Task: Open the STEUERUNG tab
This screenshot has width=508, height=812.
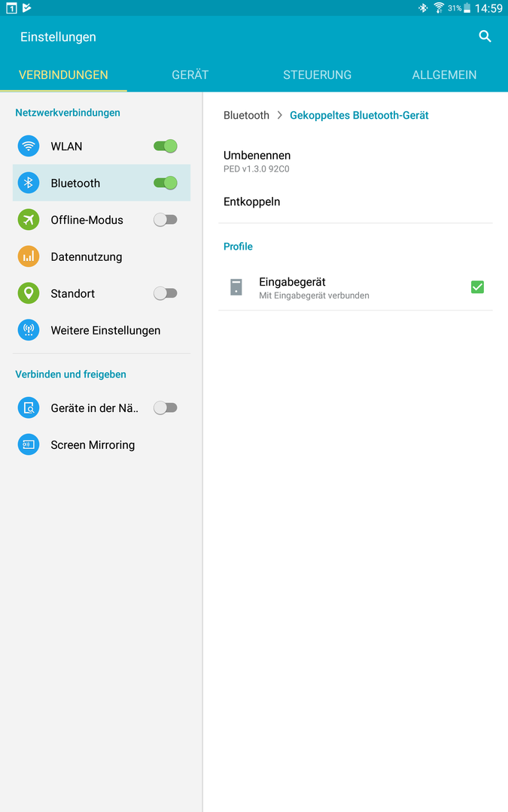Action: click(x=318, y=75)
